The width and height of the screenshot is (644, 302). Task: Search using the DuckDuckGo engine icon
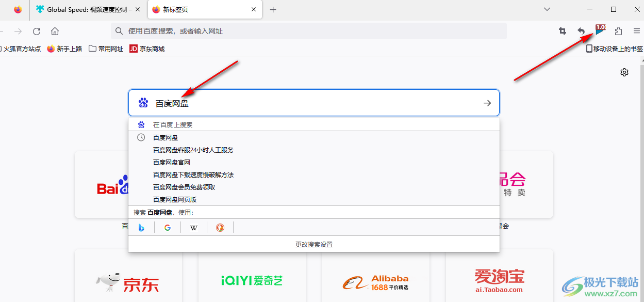[x=220, y=228]
